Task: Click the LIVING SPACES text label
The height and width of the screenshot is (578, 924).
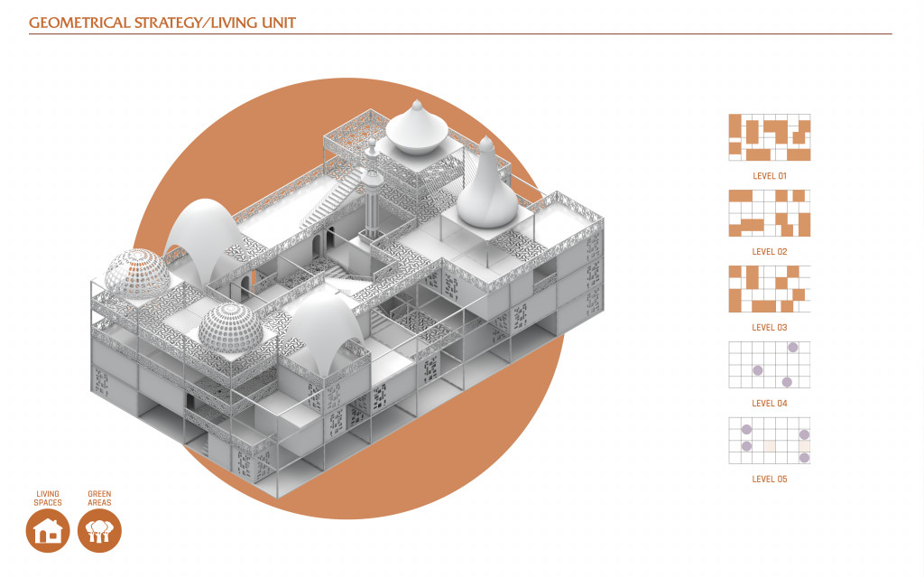Action: (48, 499)
